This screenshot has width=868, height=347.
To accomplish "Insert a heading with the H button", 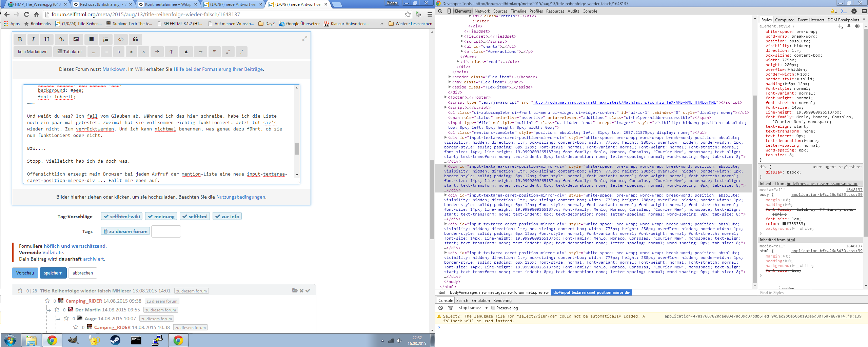I will pyautogui.click(x=47, y=39).
